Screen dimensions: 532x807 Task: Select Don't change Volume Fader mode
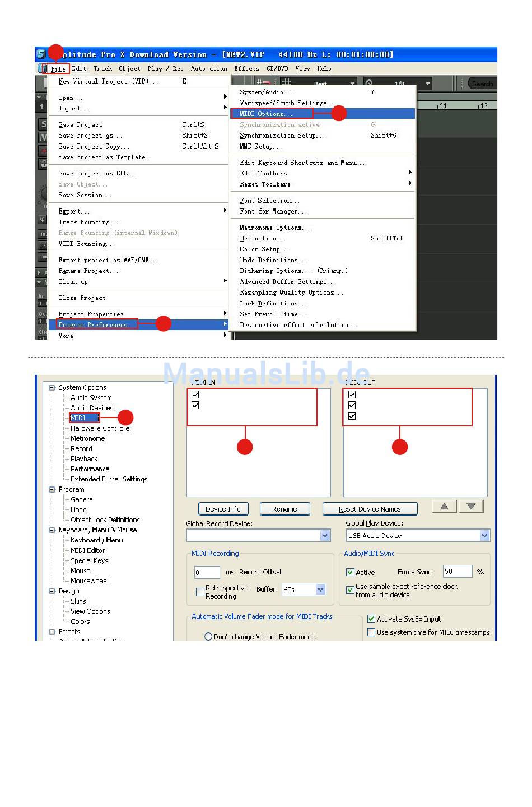208,637
